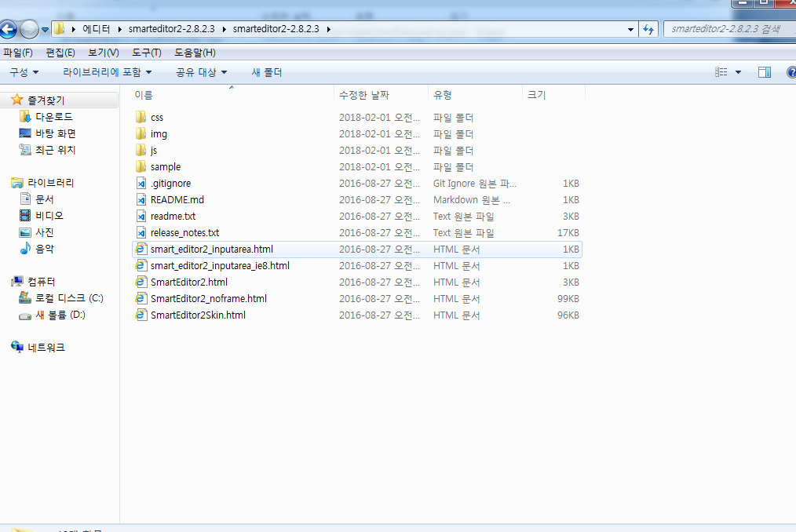Click the 에디터 breadcrumb segment
The image size is (796, 532).
97,29
